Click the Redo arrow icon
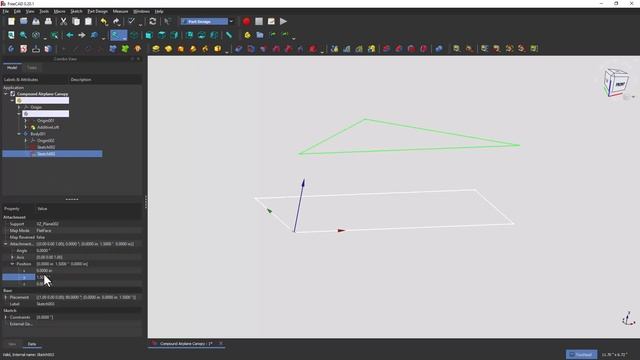Image resolution: width=640 pixels, height=360 pixels. pyautogui.click(x=116, y=21)
